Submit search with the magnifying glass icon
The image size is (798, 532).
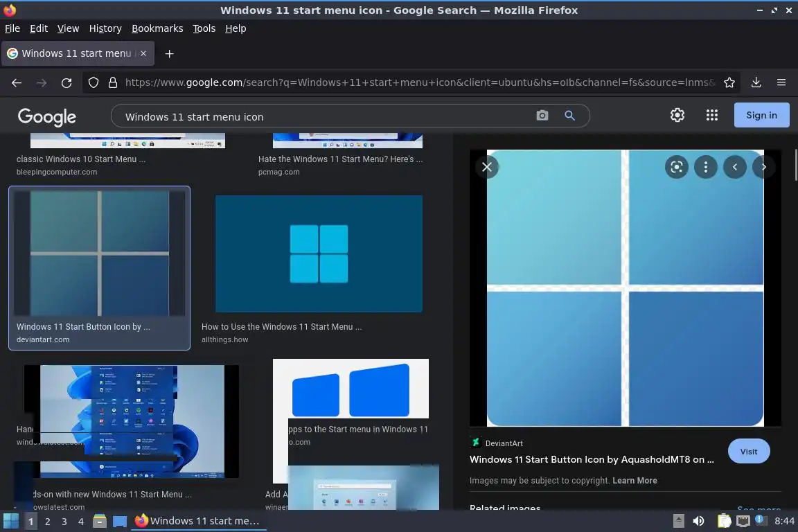pyautogui.click(x=569, y=116)
